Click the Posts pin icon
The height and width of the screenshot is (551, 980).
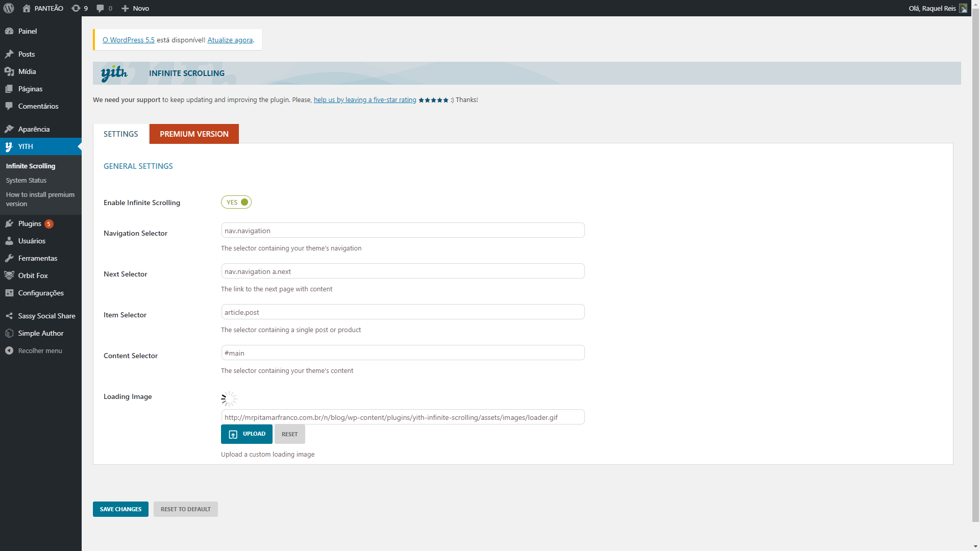click(9, 54)
